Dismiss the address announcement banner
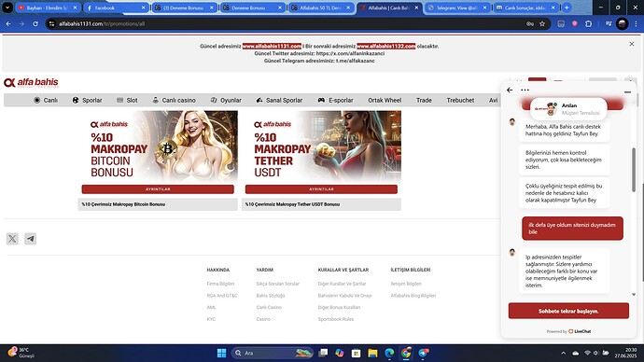Image resolution: width=644 pixels, height=362 pixels. tap(631, 44)
